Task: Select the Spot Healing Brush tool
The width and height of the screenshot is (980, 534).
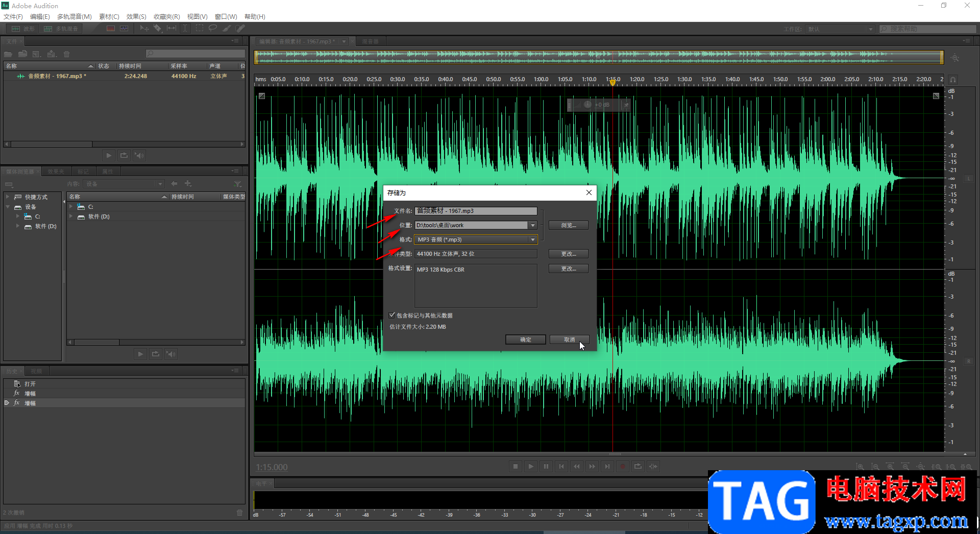Action: 240,29
